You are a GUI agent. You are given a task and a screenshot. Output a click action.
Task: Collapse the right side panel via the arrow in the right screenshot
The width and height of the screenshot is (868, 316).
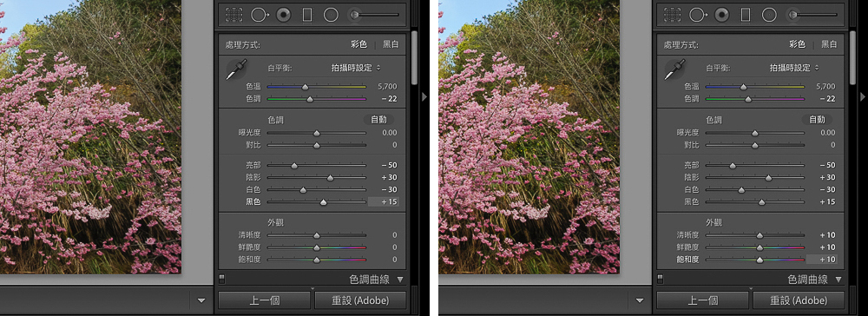tap(863, 97)
